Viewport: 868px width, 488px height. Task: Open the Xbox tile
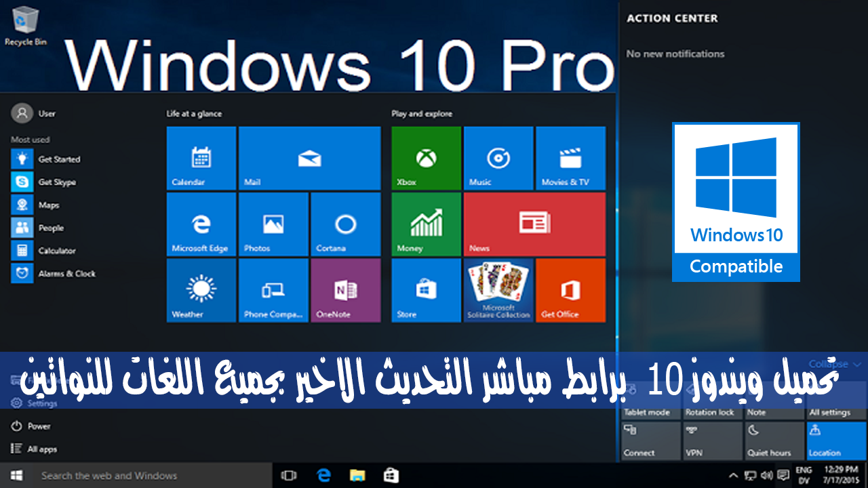[x=426, y=158]
